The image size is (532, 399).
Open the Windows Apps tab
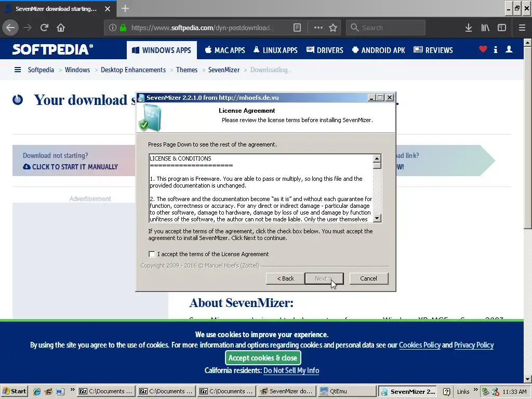pos(162,50)
